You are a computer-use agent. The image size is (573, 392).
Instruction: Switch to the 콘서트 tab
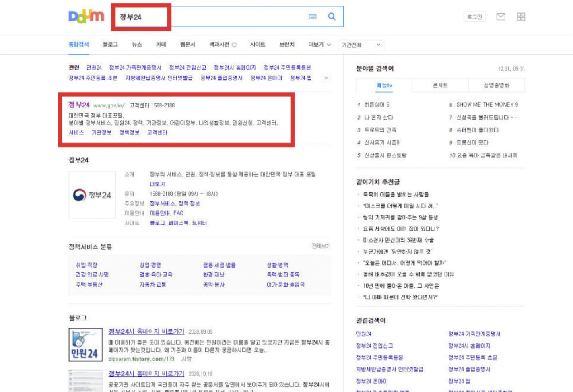[440, 85]
